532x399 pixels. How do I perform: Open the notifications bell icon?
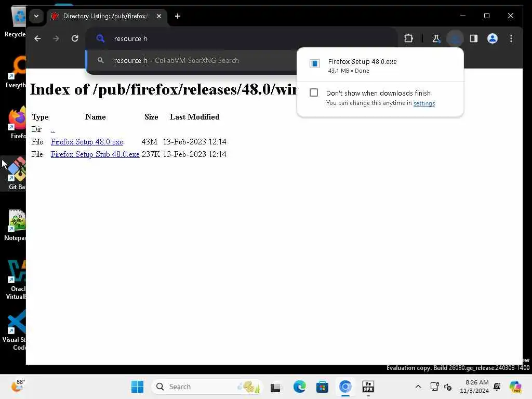click(x=497, y=387)
